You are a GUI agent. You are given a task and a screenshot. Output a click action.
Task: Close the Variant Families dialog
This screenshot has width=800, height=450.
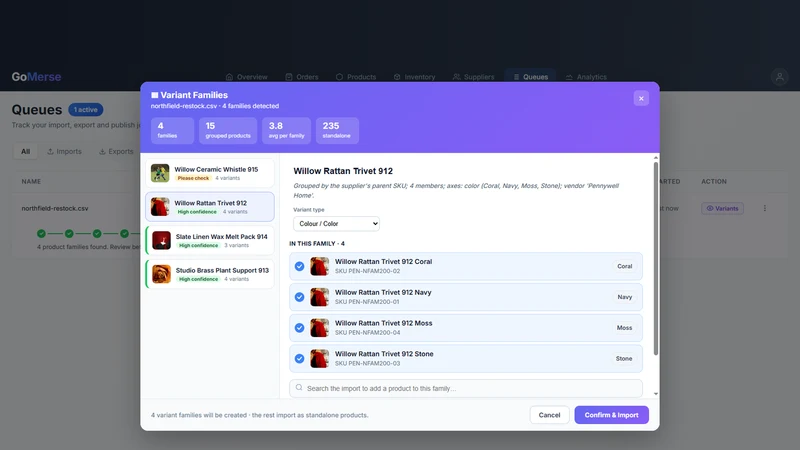[641, 98]
